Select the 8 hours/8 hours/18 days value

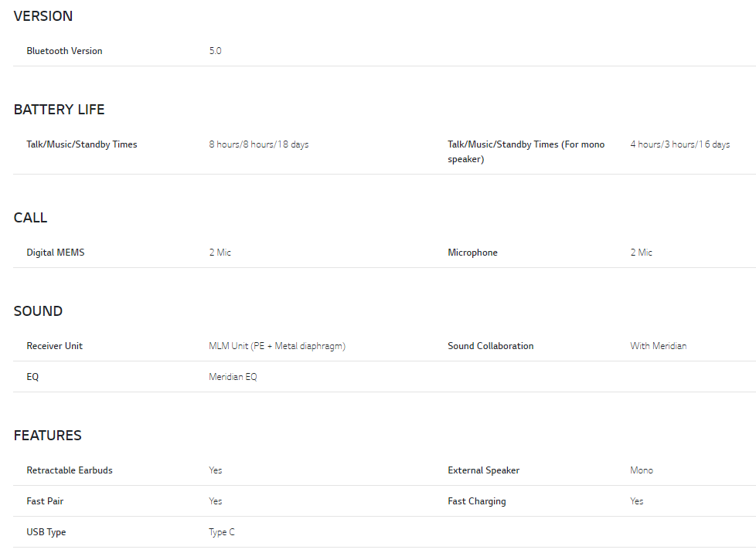pyautogui.click(x=258, y=144)
